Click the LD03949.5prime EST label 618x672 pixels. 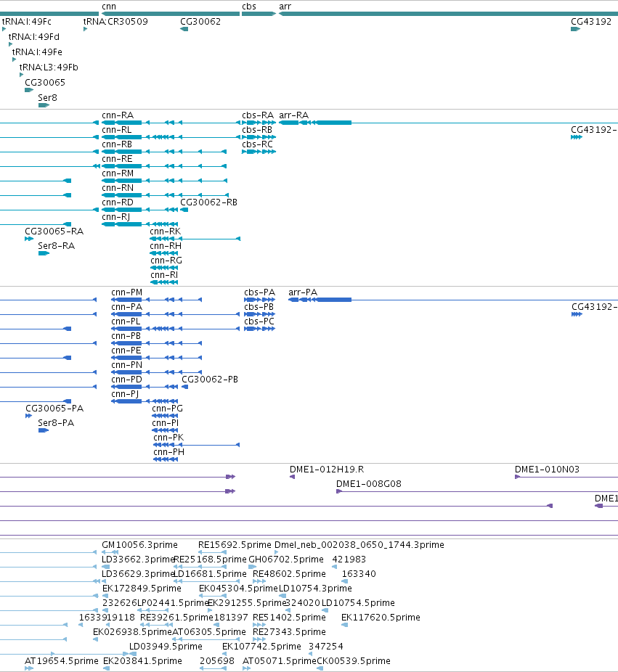[x=166, y=647]
